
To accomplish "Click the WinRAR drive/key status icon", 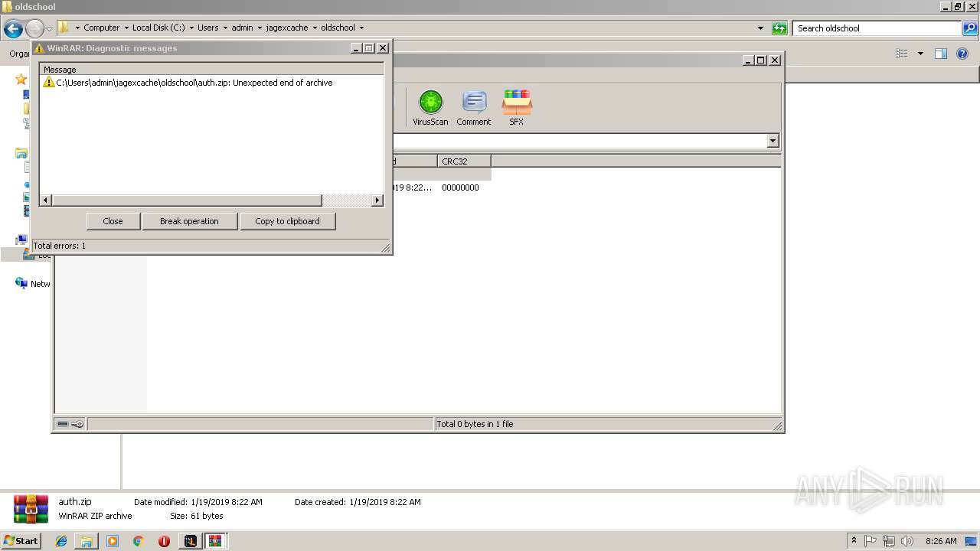I will [x=70, y=424].
